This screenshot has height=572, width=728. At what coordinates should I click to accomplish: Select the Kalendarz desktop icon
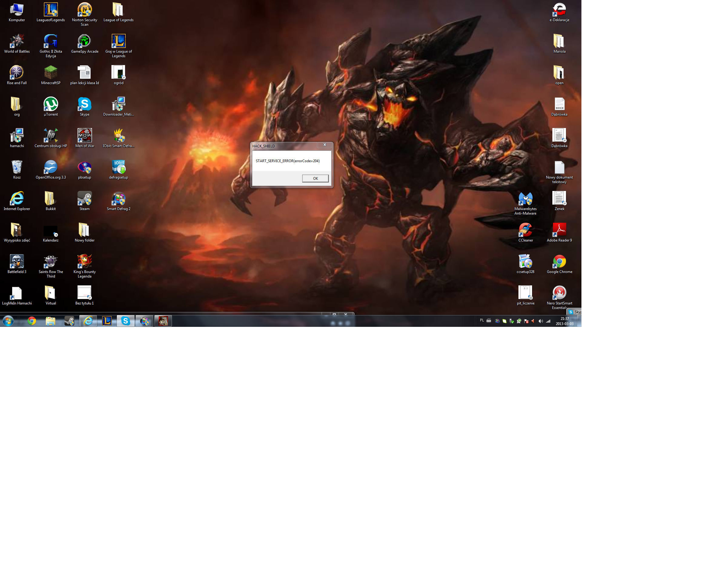point(51,233)
